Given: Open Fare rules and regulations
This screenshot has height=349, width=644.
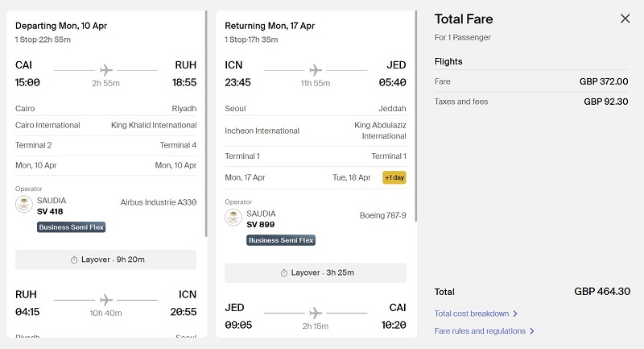Looking at the screenshot, I should pos(480,331).
